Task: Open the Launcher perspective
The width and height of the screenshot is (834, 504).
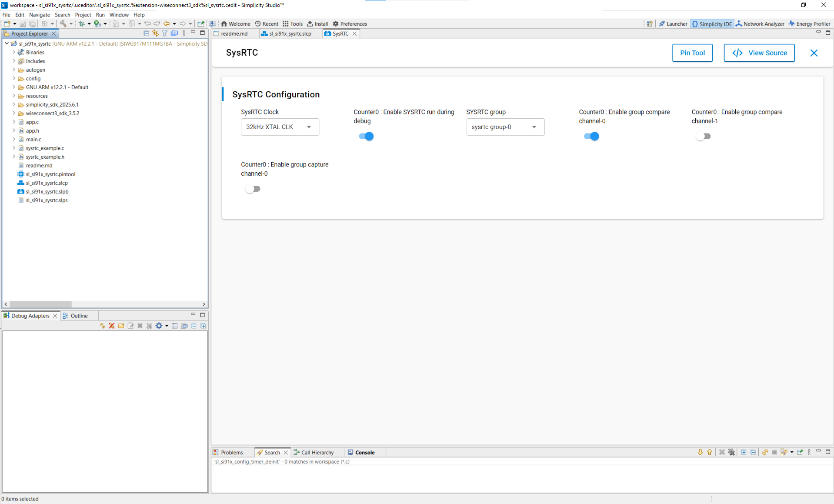Action: 673,24
